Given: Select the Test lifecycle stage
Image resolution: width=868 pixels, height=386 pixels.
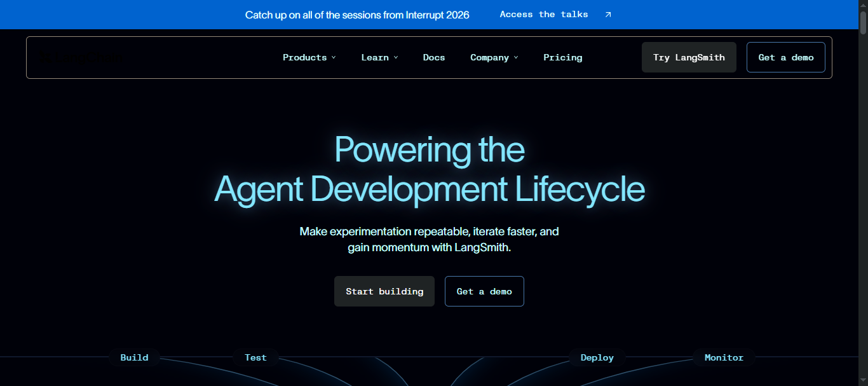Looking at the screenshot, I should click(255, 357).
